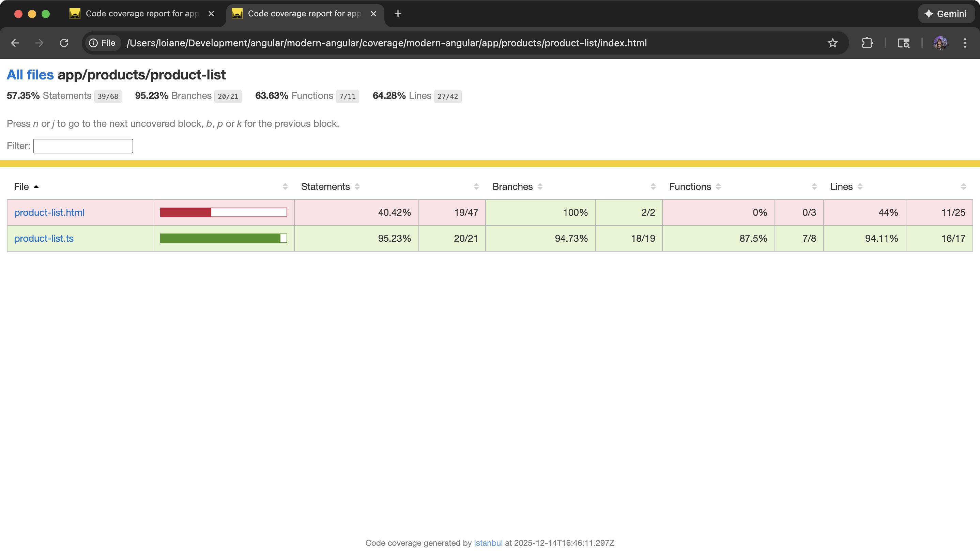Open the user profile avatar
Screen dimensions: 980x557
[x=940, y=43]
